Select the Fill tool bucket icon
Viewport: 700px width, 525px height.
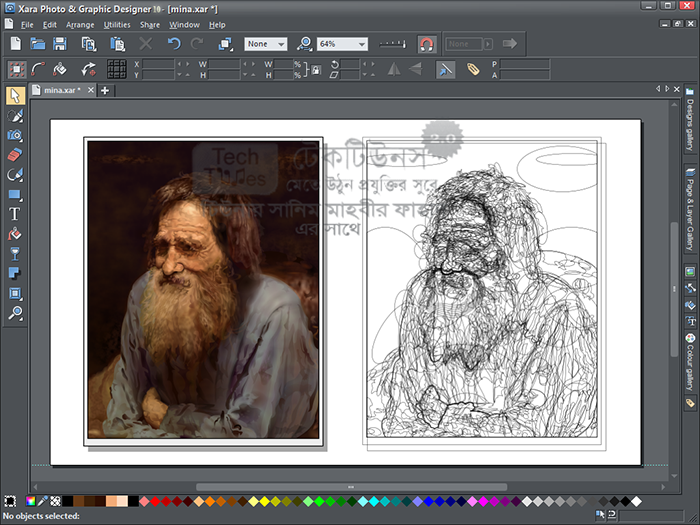click(x=15, y=233)
